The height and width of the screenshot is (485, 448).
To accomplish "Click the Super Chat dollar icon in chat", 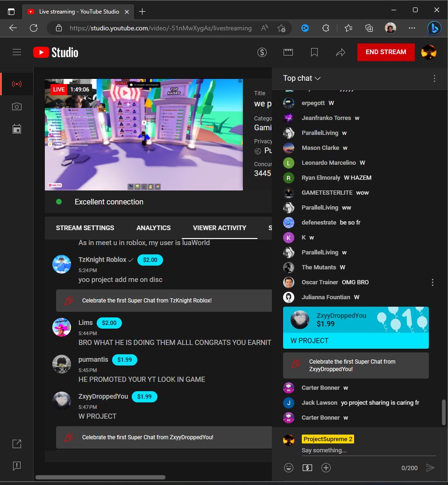I will 307,468.
